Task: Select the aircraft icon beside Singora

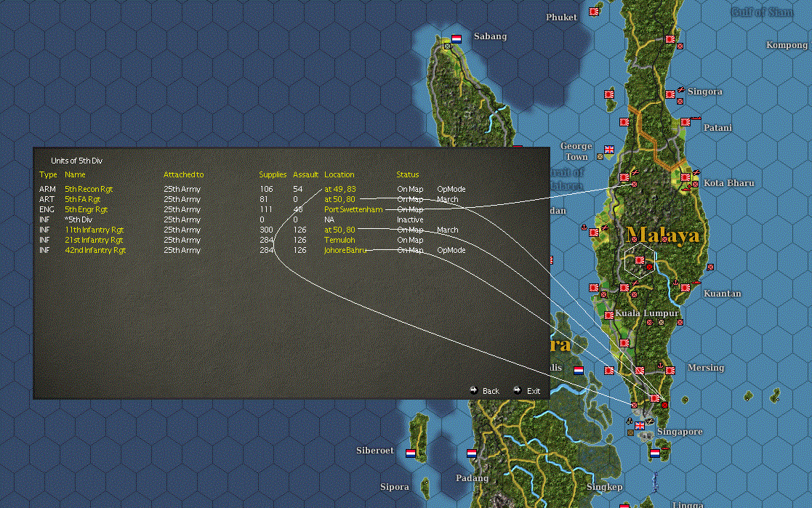Action: 681,90
